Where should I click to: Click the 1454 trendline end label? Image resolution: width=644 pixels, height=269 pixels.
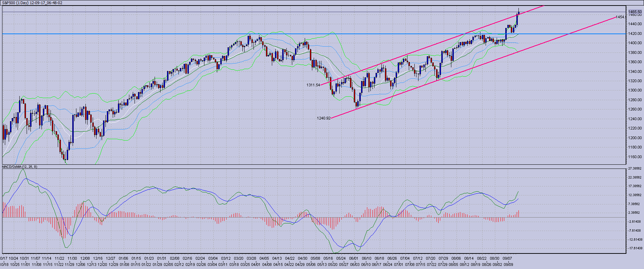point(621,17)
